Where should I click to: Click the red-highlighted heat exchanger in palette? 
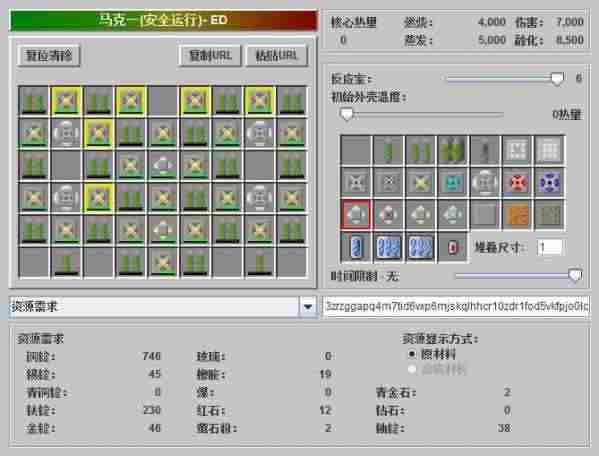click(356, 215)
